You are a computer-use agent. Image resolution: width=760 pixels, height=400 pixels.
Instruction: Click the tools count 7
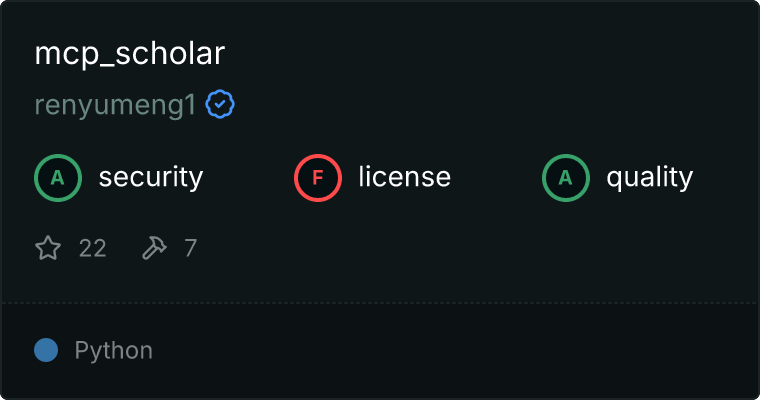(190, 248)
